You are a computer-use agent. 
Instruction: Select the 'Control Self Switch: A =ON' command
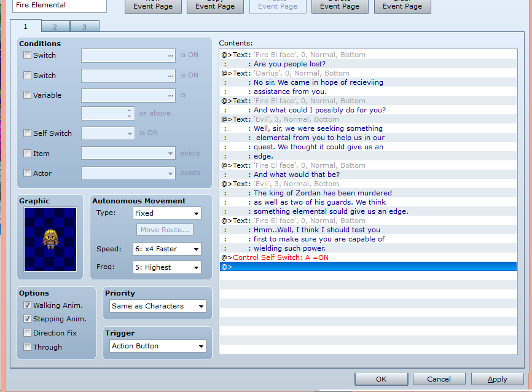pyautogui.click(x=368, y=257)
